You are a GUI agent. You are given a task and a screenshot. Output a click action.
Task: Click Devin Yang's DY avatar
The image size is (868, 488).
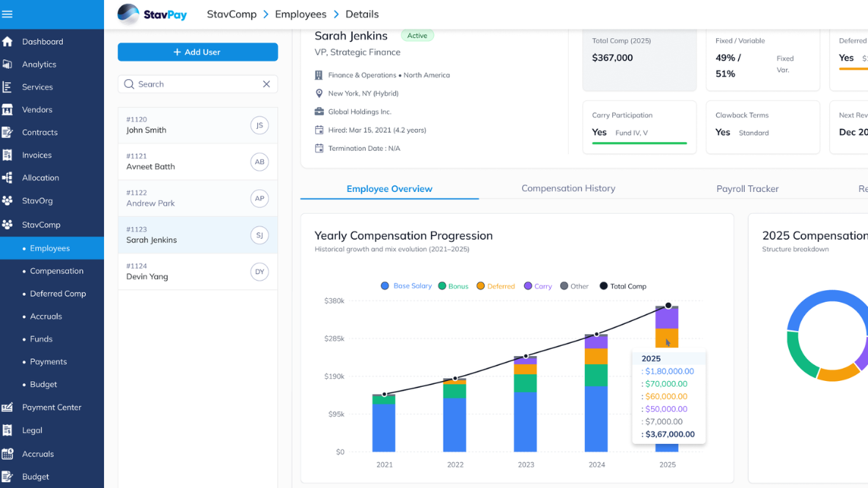pos(259,272)
